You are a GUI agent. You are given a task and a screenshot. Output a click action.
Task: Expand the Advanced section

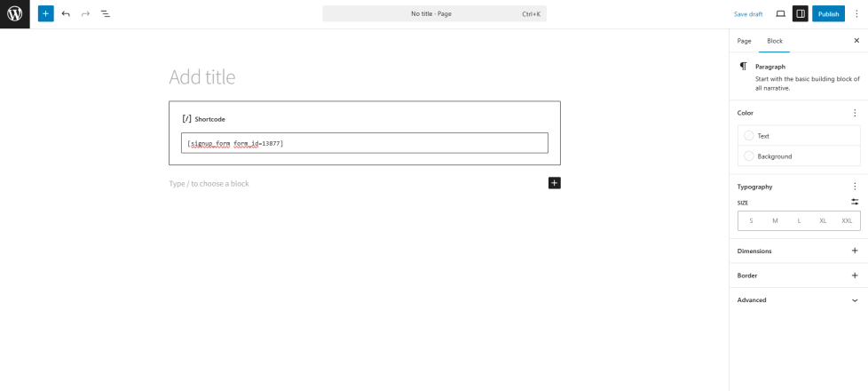(x=855, y=300)
